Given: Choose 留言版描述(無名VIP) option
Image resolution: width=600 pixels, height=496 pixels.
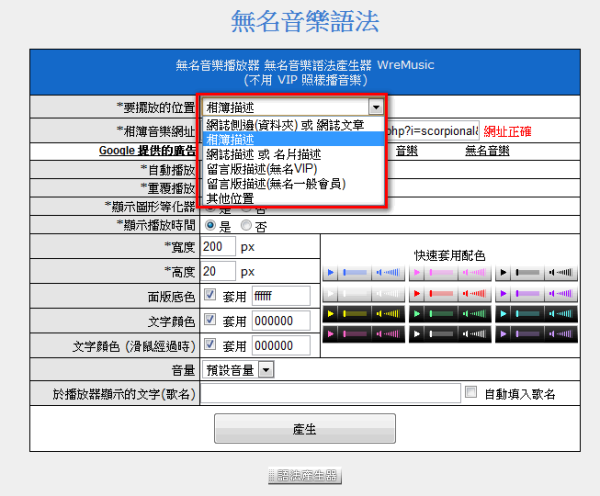Looking at the screenshot, I should [x=293, y=169].
